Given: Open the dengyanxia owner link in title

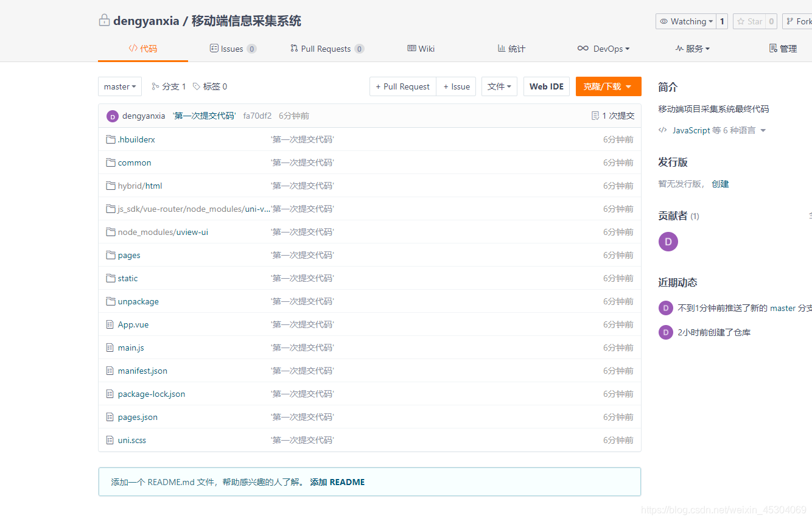Looking at the screenshot, I should (146, 21).
